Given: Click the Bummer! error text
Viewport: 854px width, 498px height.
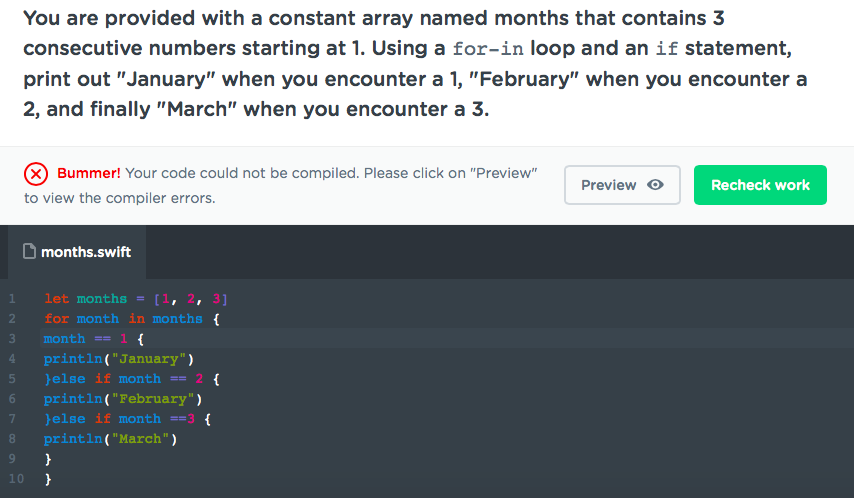Looking at the screenshot, I should tap(89, 173).
